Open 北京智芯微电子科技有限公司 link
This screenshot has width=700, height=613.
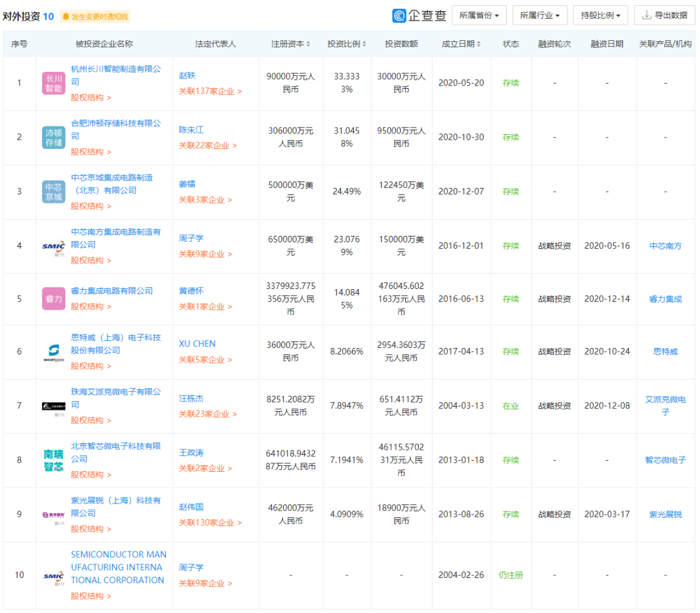(x=115, y=452)
